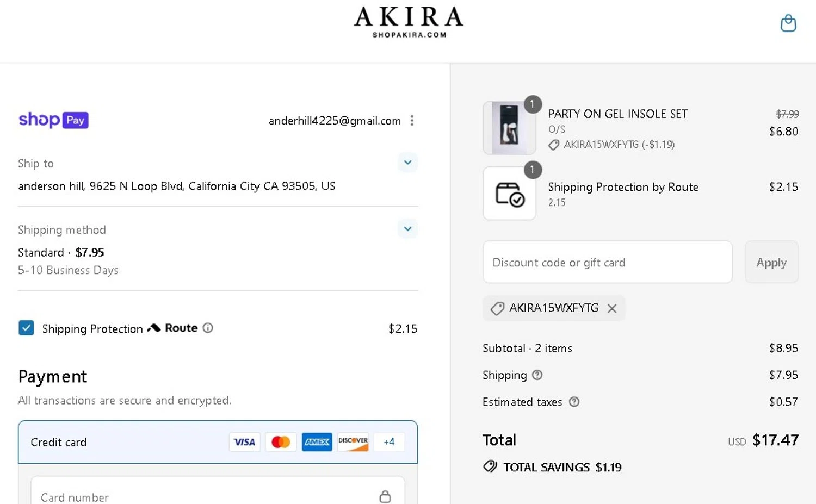Click the Visa card icon
Image resolution: width=816 pixels, height=504 pixels.
[244, 442]
